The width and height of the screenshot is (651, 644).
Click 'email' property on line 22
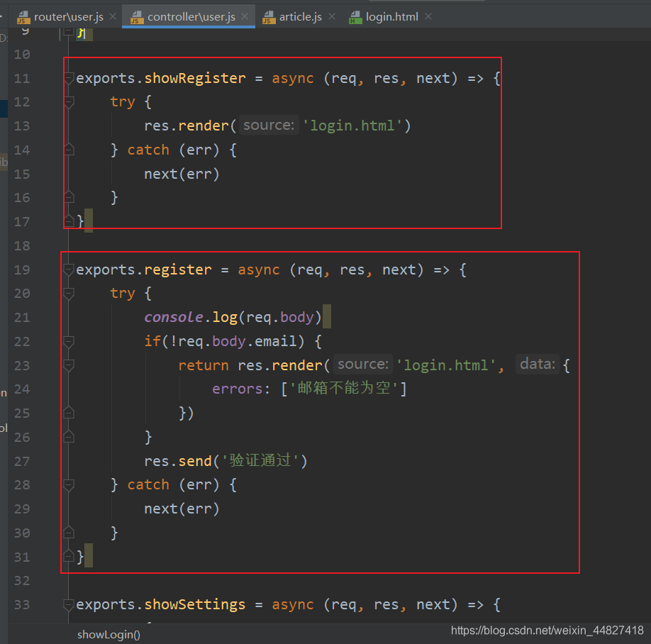tap(276, 341)
